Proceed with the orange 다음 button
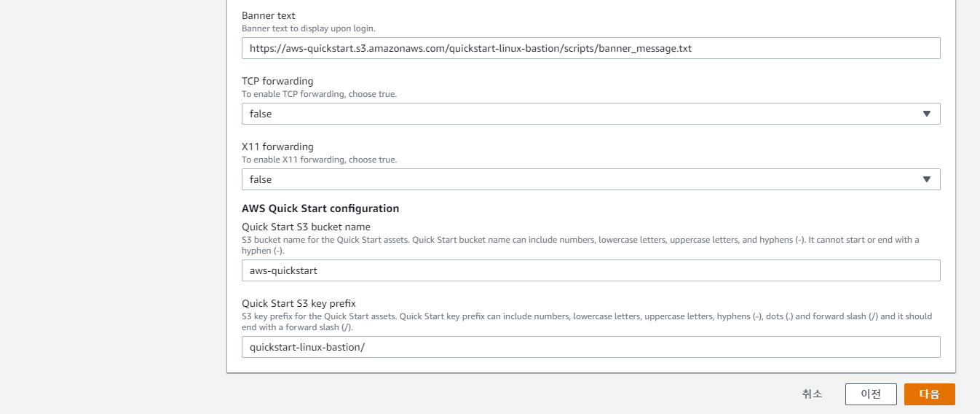This screenshot has height=414, width=980. (929, 394)
